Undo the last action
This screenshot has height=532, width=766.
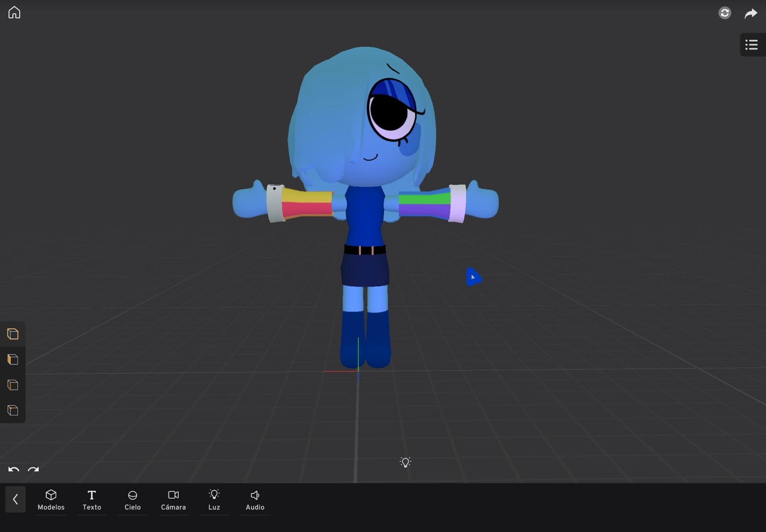[14, 469]
